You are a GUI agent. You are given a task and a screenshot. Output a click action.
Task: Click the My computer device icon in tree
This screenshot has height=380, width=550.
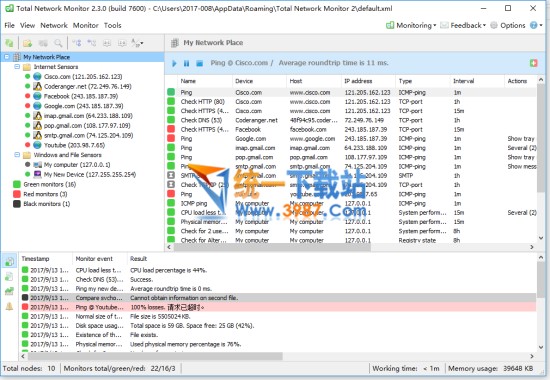click(x=37, y=165)
